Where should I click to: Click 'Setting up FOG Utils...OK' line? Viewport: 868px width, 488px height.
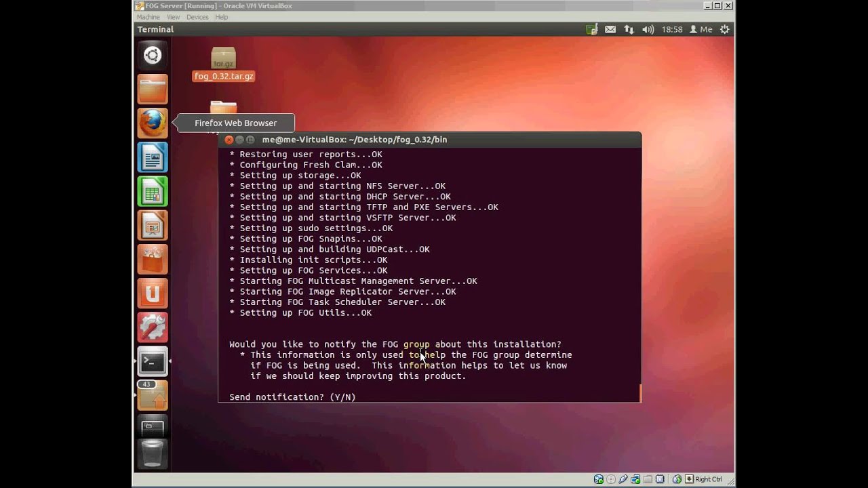[300, 313]
